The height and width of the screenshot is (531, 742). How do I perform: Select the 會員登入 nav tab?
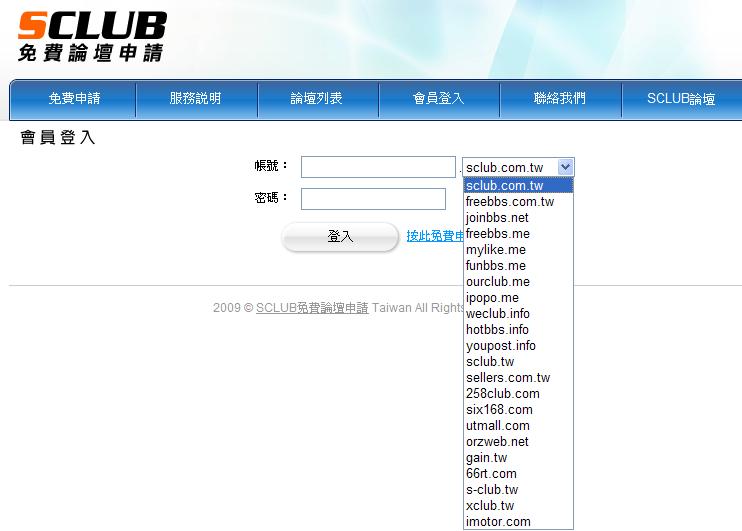(438, 98)
